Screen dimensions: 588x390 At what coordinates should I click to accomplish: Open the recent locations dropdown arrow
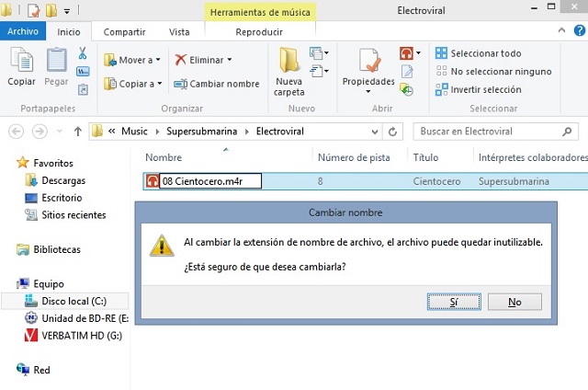click(x=59, y=132)
